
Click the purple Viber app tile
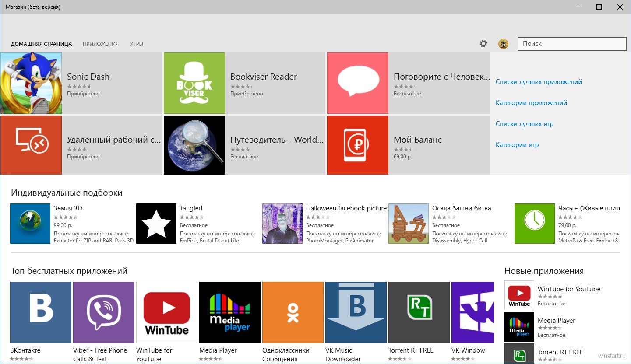coord(104,312)
